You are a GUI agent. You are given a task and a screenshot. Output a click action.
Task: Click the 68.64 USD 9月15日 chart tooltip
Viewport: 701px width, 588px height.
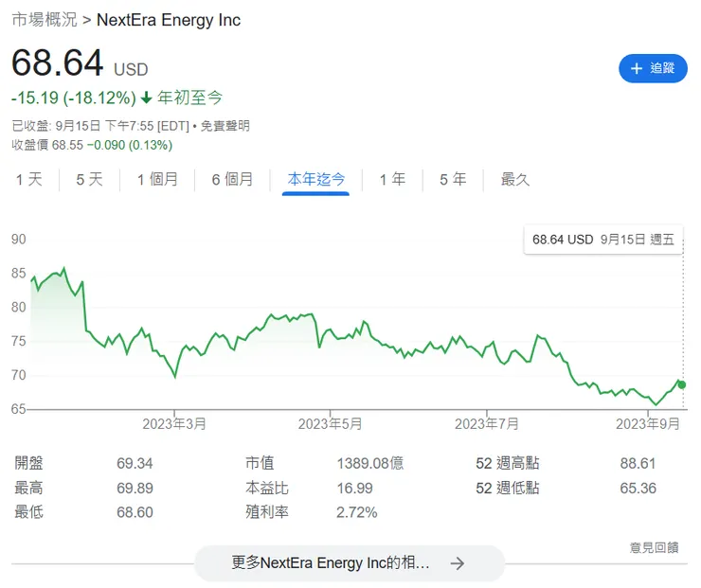[603, 240]
